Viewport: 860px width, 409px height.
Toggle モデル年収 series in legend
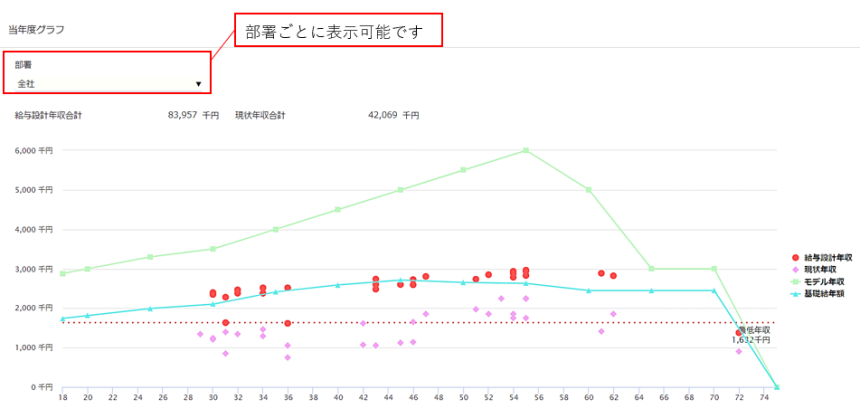(822, 282)
